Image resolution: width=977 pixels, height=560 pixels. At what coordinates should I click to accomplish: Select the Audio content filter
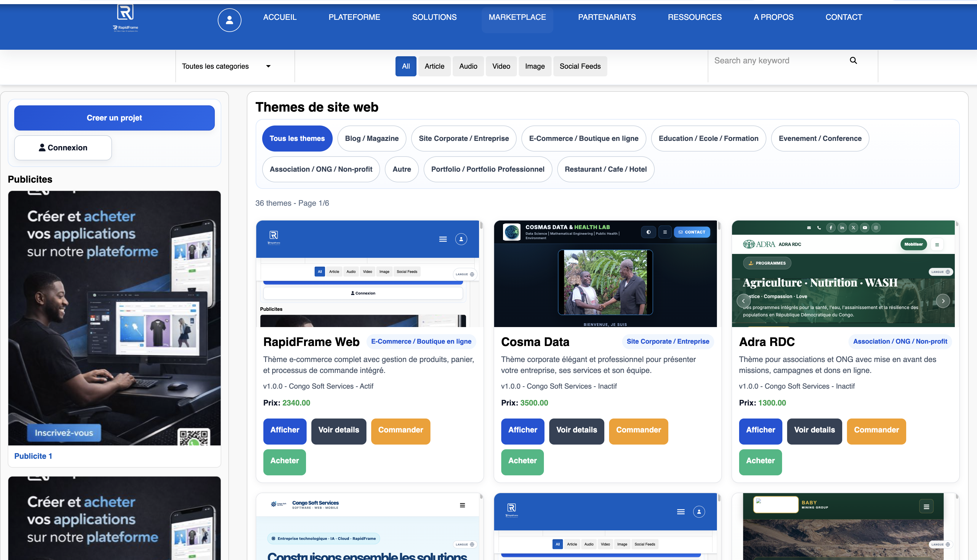click(x=468, y=66)
